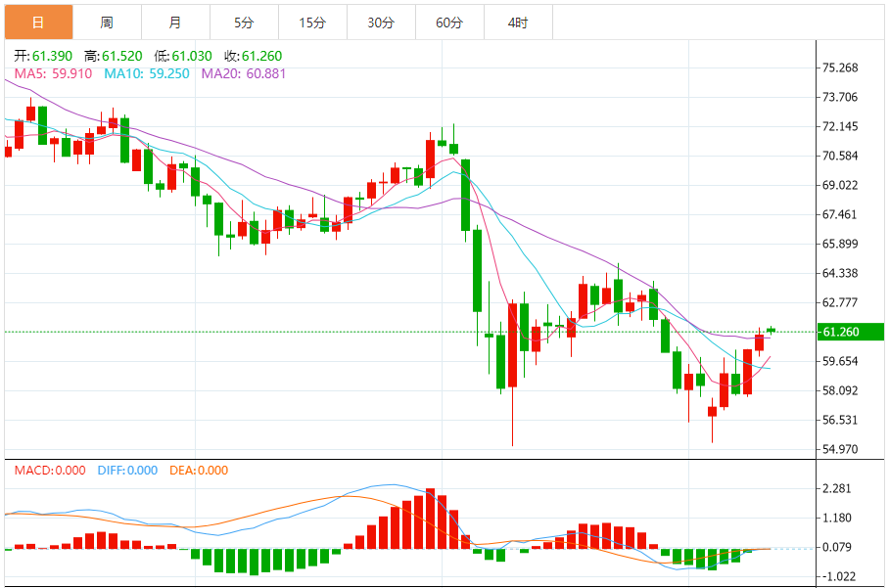889x588 pixels.
Task: Switch to the 60分 chart tab
Action: [x=449, y=23]
